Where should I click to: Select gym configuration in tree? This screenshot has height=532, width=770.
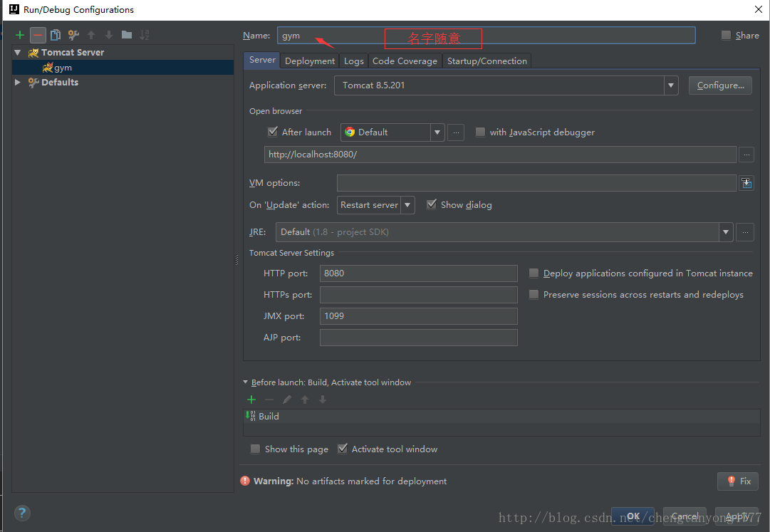point(123,68)
